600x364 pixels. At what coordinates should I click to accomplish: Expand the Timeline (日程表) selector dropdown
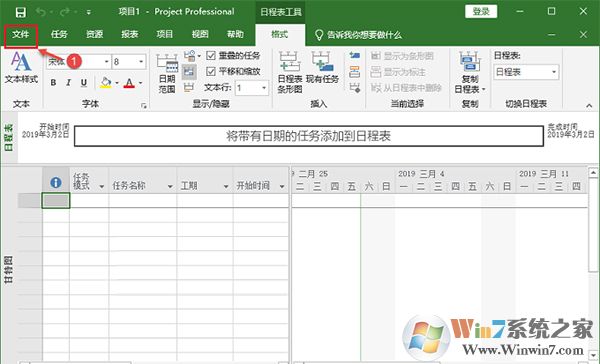(x=554, y=72)
